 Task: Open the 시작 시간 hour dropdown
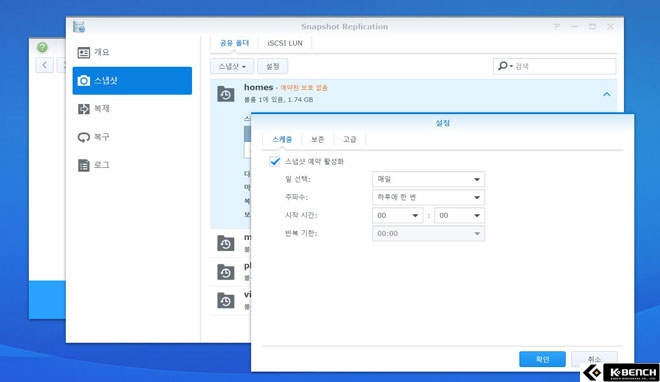coord(397,215)
